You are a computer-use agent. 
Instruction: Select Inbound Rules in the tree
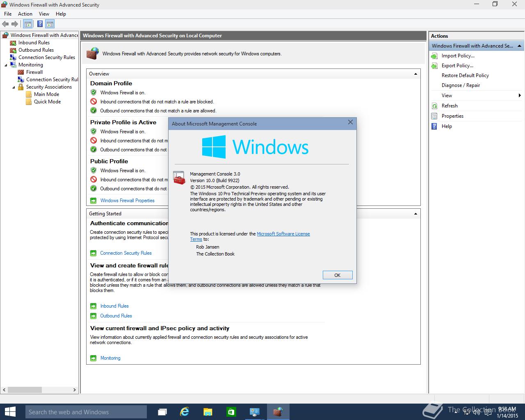(x=34, y=43)
